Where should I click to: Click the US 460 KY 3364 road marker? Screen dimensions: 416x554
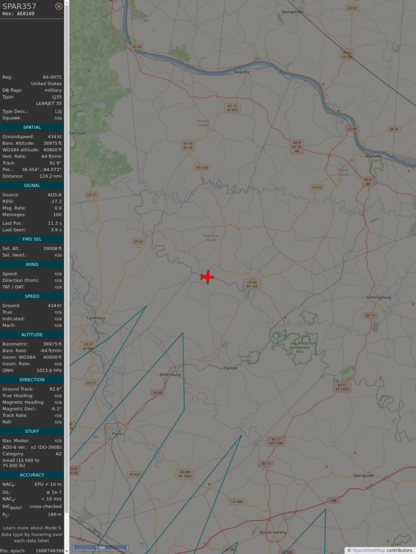click(x=185, y=474)
